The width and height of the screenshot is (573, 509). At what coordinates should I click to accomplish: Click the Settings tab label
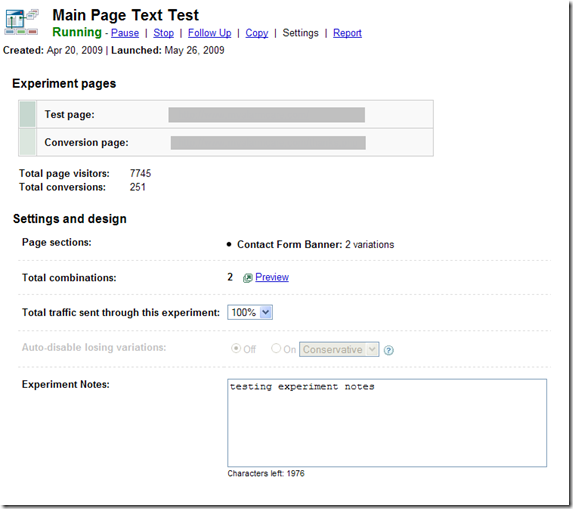click(x=300, y=33)
